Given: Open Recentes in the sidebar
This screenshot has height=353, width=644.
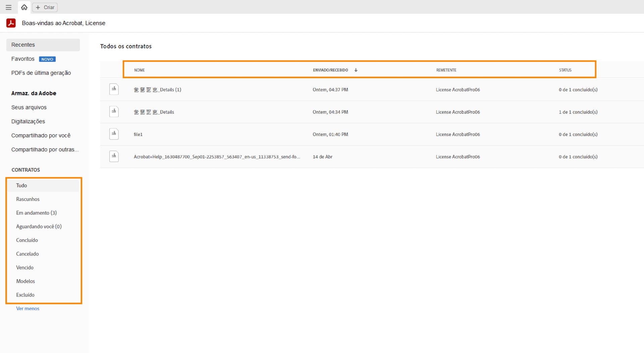Looking at the screenshot, I should [43, 45].
